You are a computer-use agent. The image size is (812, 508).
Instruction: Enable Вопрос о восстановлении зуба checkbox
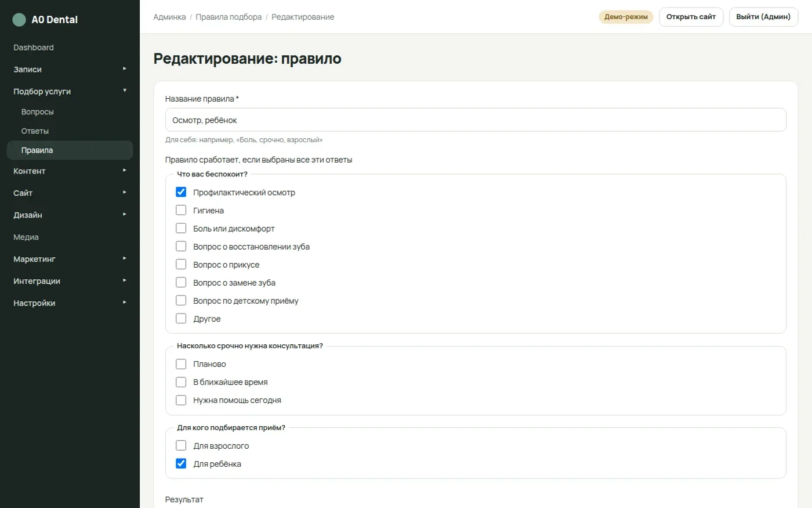(181, 246)
